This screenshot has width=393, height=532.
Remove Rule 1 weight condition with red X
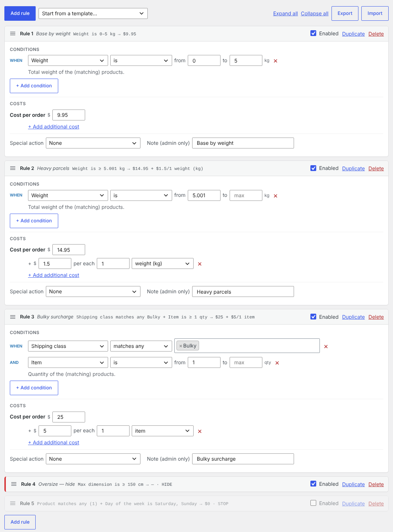pyautogui.click(x=275, y=61)
